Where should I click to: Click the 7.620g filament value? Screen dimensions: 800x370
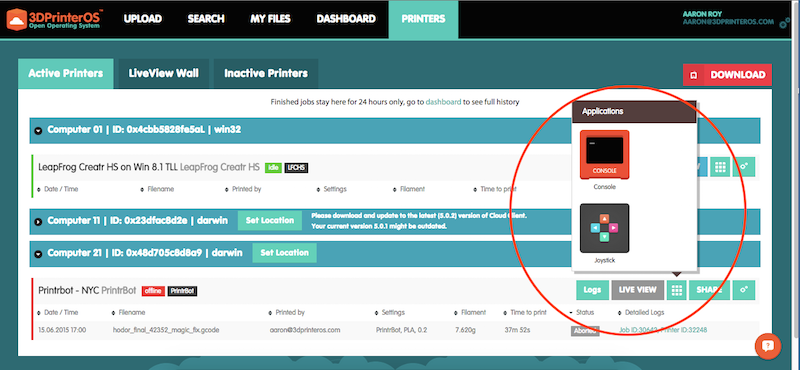(x=466, y=330)
